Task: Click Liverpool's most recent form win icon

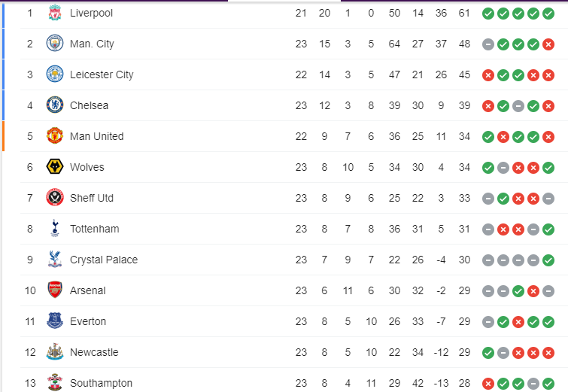Action: pyautogui.click(x=548, y=13)
